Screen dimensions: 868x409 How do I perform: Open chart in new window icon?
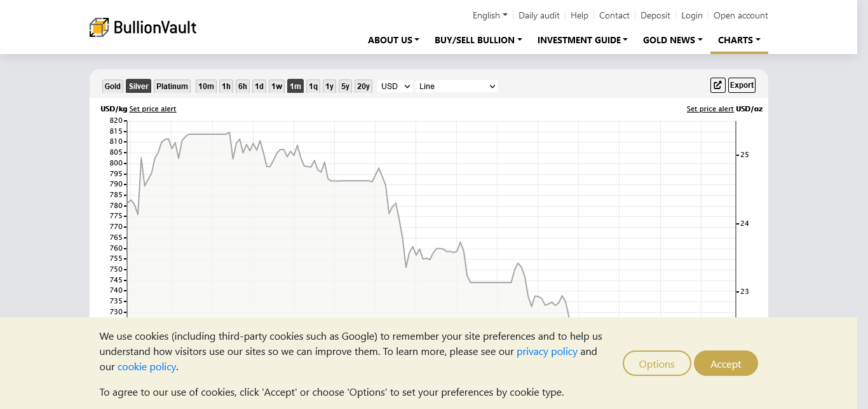tap(717, 85)
